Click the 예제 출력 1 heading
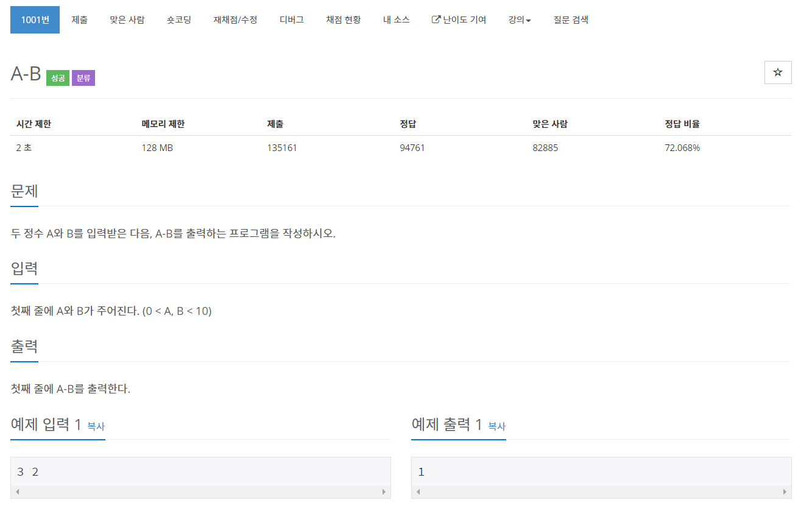812x511 pixels. pyautogui.click(x=447, y=424)
